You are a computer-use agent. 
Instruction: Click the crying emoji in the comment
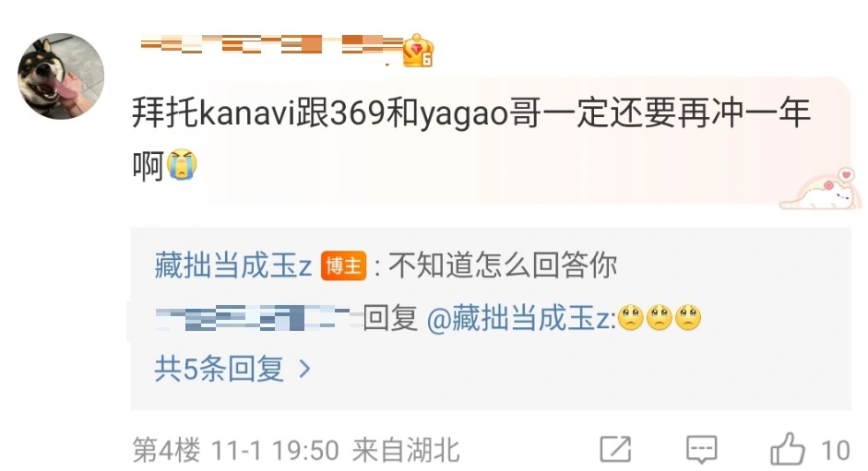pyautogui.click(x=182, y=164)
